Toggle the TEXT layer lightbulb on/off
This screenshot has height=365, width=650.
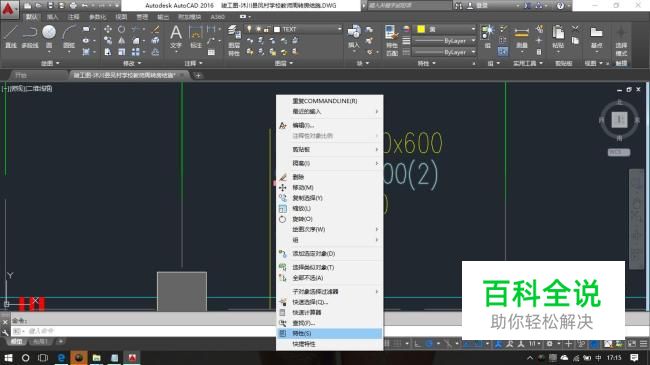249,29
